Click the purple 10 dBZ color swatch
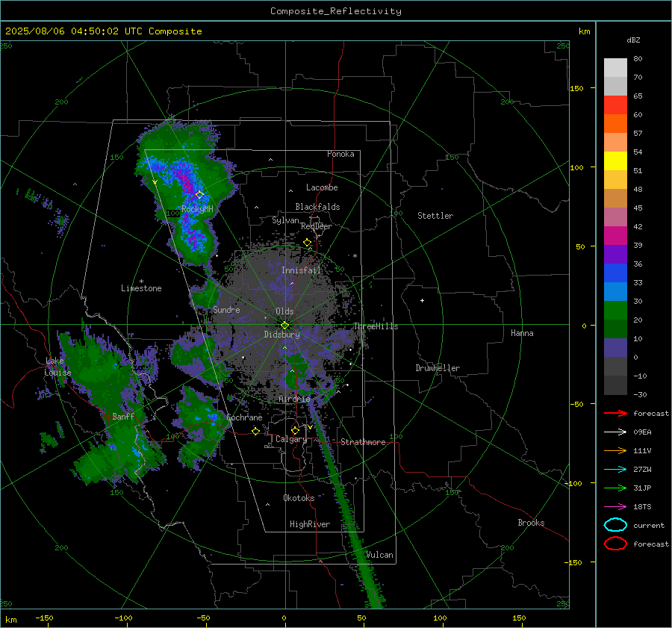 pyautogui.click(x=615, y=347)
